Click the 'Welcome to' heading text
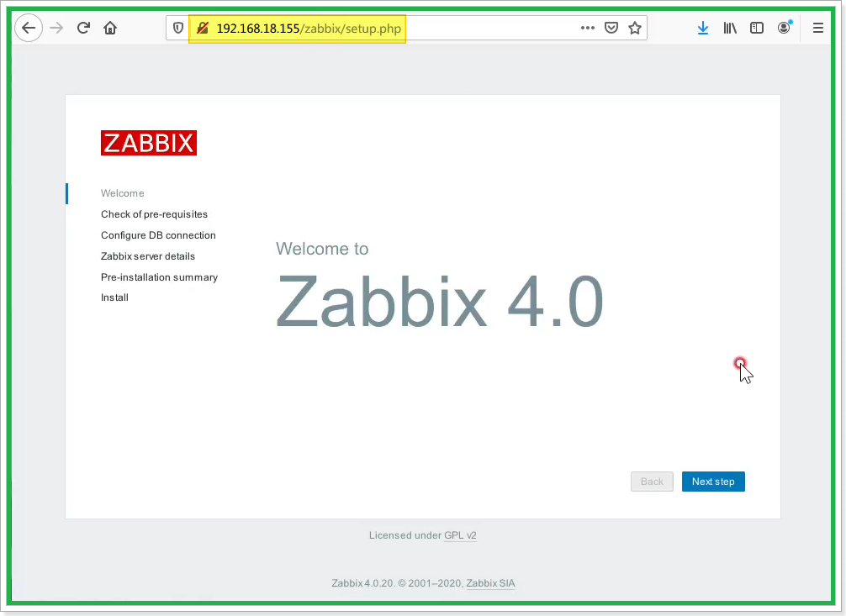 click(x=322, y=249)
